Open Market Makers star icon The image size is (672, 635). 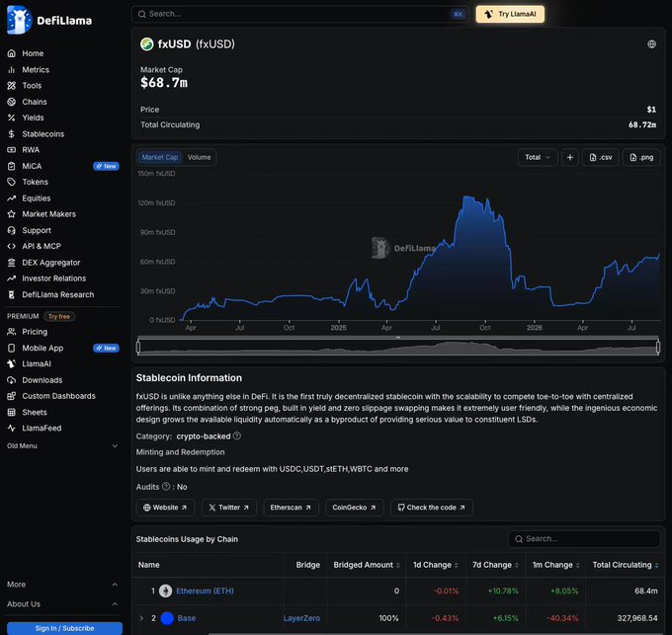(12, 214)
